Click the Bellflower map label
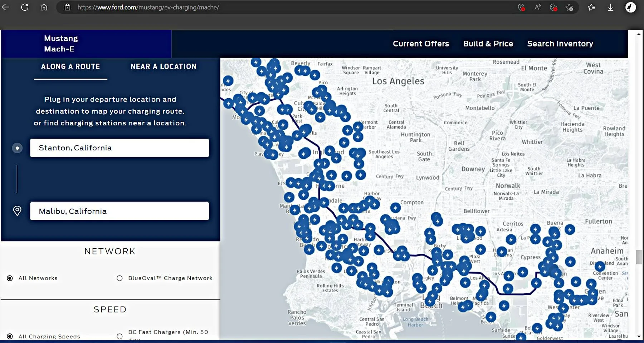This screenshot has width=644, height=343. click(x=477, y=211)
